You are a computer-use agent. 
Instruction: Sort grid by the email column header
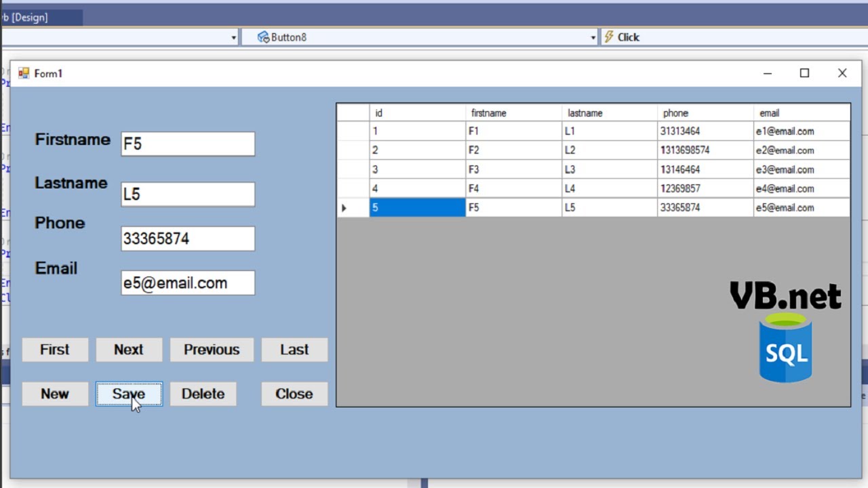click(x=802, y=113)
